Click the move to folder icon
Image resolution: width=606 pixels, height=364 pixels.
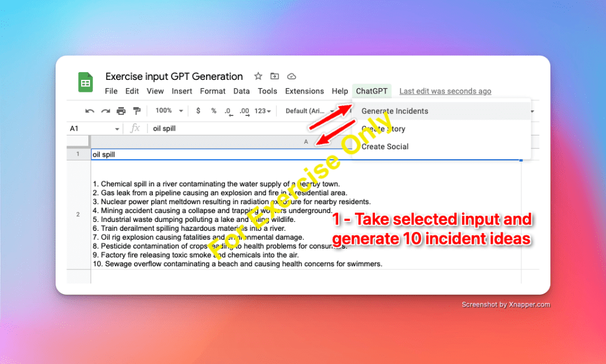pos(274,76)
